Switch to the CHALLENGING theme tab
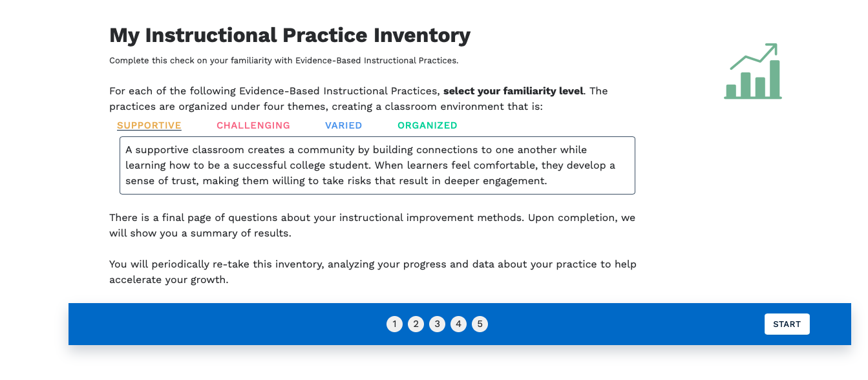This screenshot has height=380, width=868. click(253, 125)
